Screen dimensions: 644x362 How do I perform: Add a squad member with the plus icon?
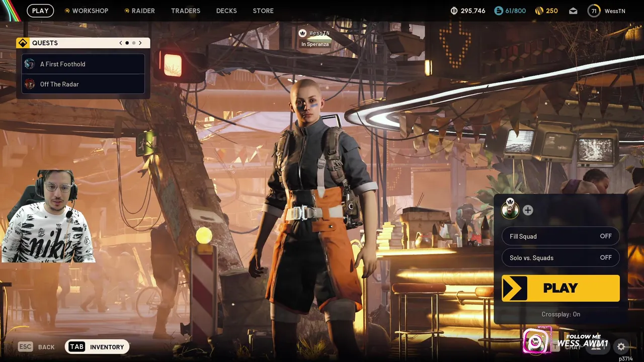(528, 210)
